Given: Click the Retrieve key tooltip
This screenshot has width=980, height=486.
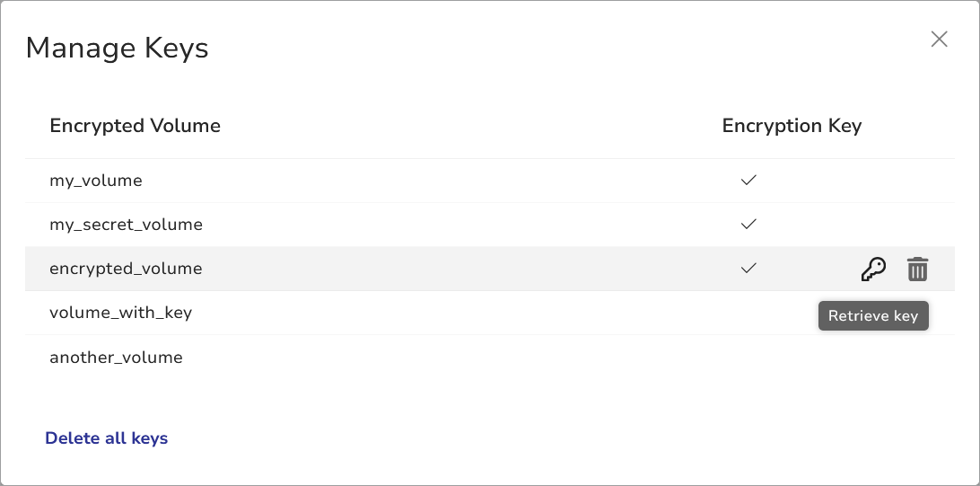Looking at the screenshot, I should [873, 316].
